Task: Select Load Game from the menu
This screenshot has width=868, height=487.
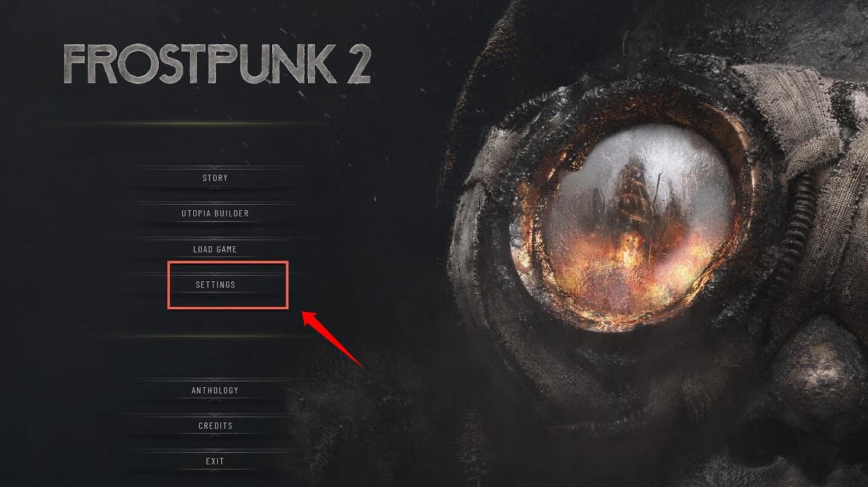Action: [215, 249]
